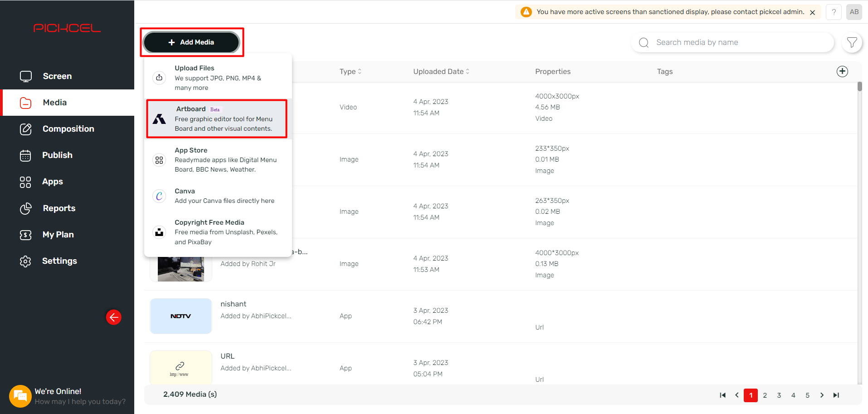Open Screen section in sidebar
The height and width of the screenshot is (414, 868).
(x=67, y=76)
